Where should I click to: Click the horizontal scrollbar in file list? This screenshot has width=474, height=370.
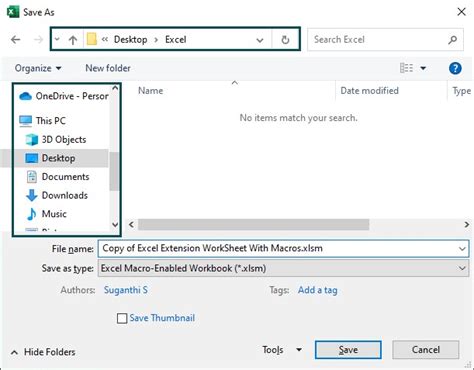[x=254, y=224]
